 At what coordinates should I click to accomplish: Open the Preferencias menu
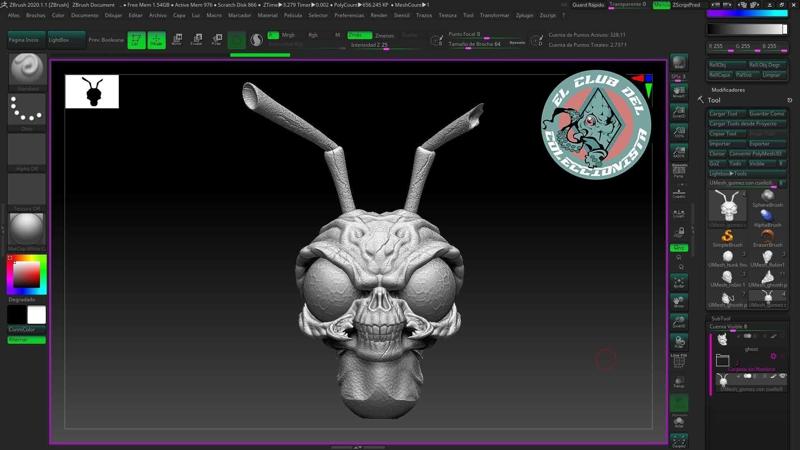click(349, 15)
